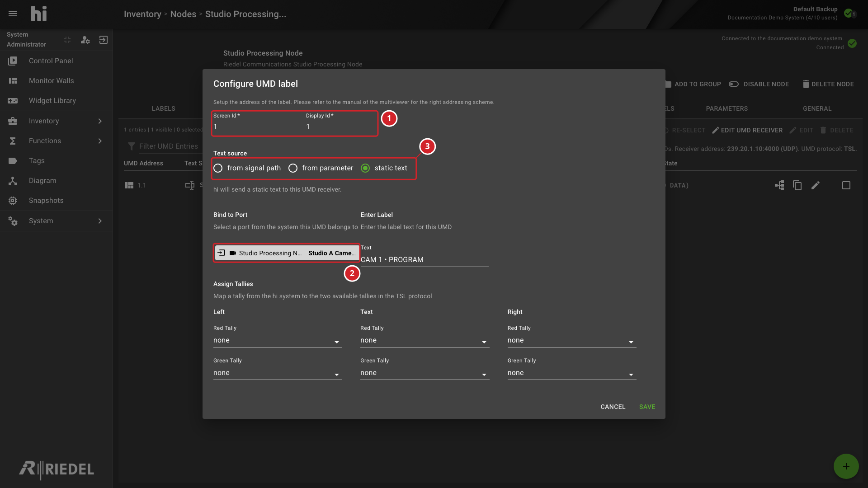The height and width of the screenshot is (488, 868).
Task: Open Left Green Tally dropdown
Action: pyautogui.click(x=278, y=373)
